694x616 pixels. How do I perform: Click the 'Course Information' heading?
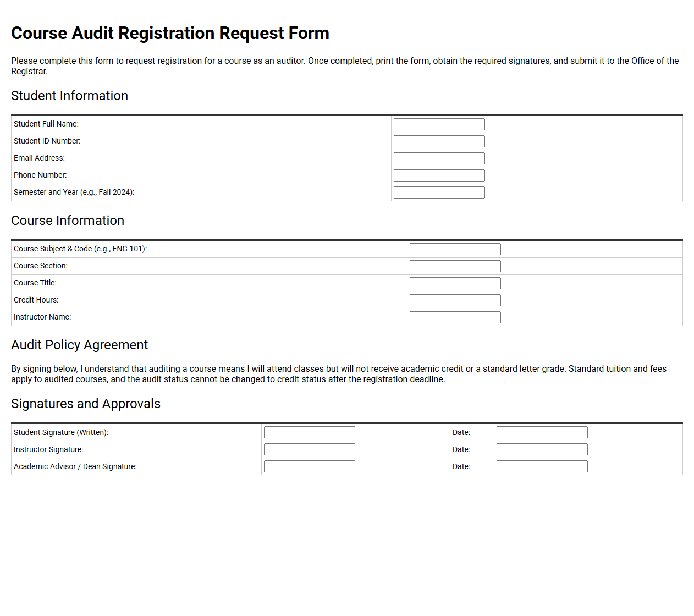click(x=68, y=221)
